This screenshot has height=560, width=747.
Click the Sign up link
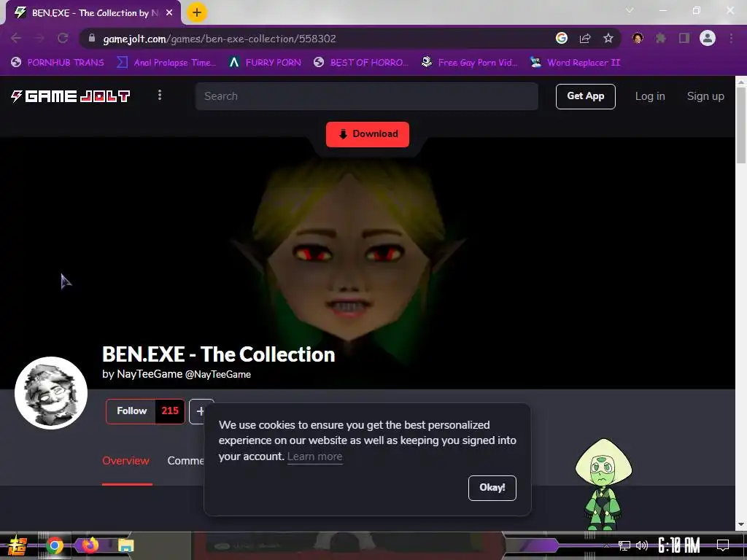[705, 96]
